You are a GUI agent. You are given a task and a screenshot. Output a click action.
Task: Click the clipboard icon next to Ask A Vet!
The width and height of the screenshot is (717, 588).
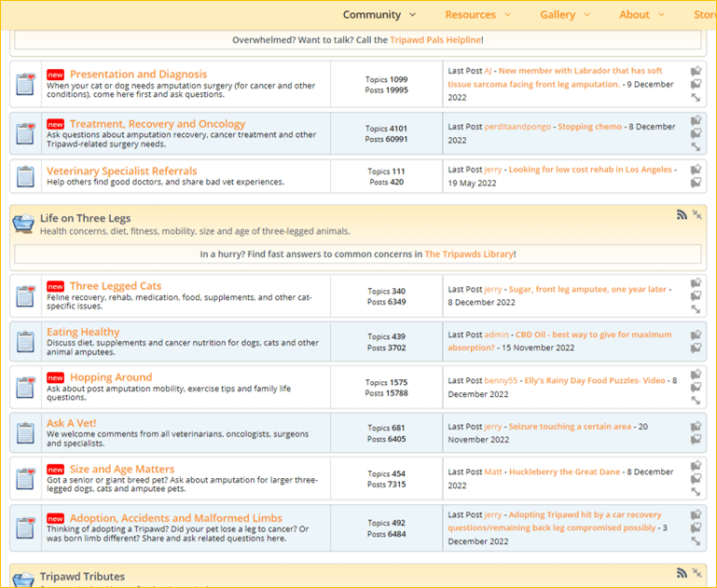point(26,433)
